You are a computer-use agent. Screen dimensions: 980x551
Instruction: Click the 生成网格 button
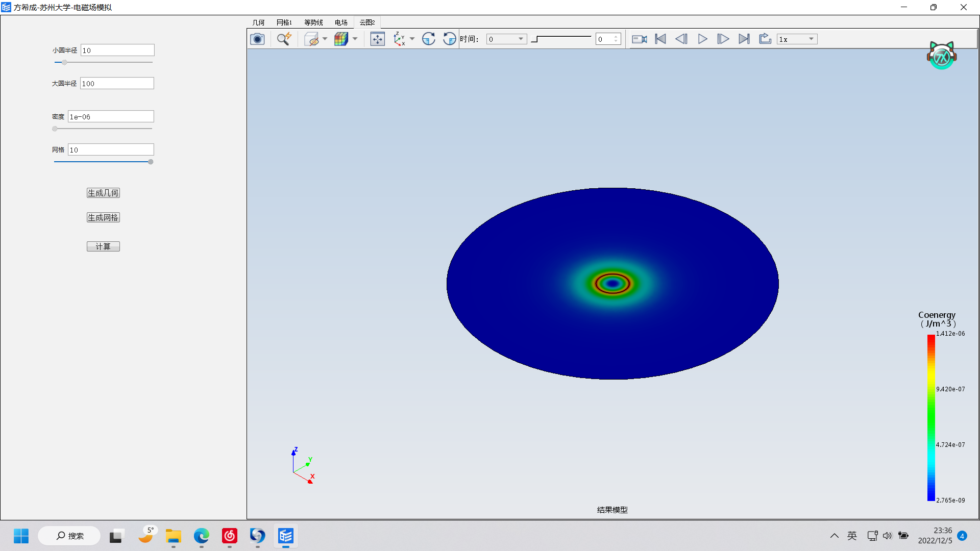pyautogui.click(x=103, y=217)
